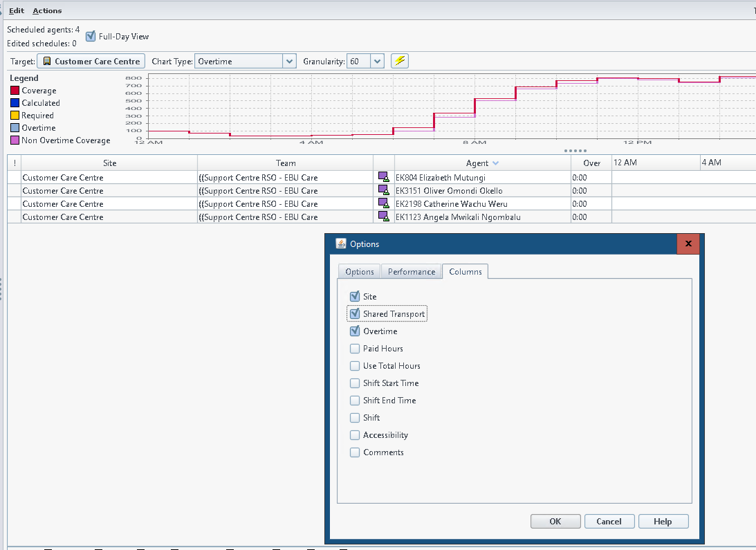
Task: Enable the Shift Start Time checkbox
Action: point(355,383)
